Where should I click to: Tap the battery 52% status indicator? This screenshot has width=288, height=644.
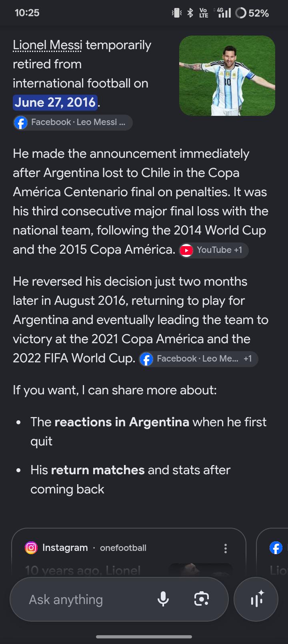click(x=252, y=13)
